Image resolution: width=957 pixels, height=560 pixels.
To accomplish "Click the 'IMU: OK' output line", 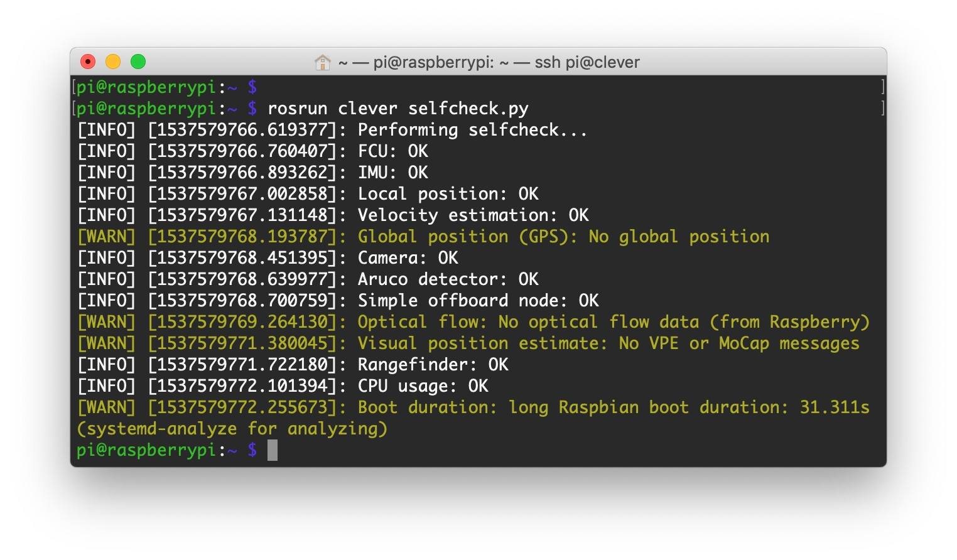I will click(x=392, y=173).
